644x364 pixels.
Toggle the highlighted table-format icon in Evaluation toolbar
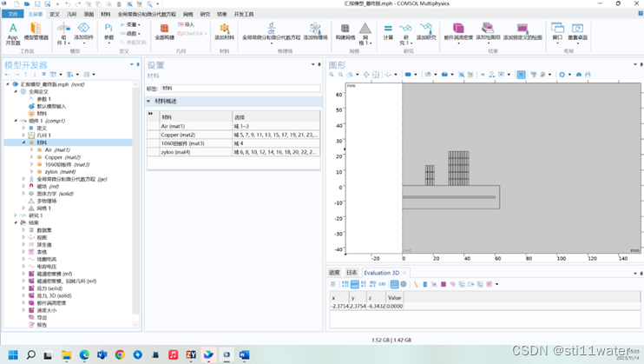pyautogui.click(x=394, y=284)
